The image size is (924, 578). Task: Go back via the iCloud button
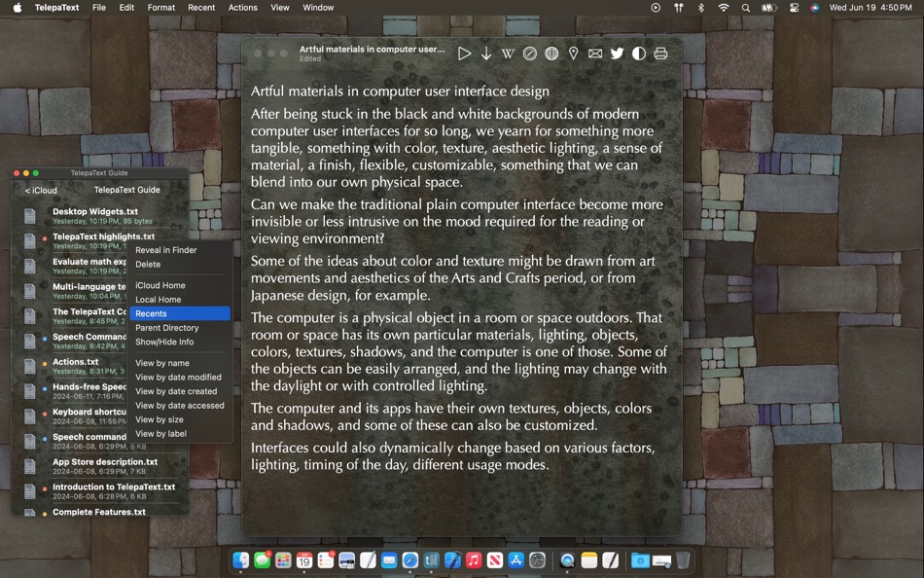(41, 191)
